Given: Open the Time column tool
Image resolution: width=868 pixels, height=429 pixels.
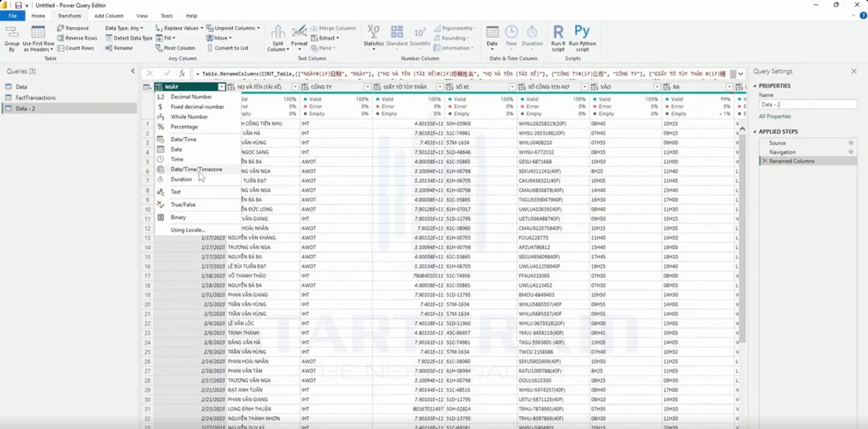Looking at the screenshot, I should tap(511, 38).
